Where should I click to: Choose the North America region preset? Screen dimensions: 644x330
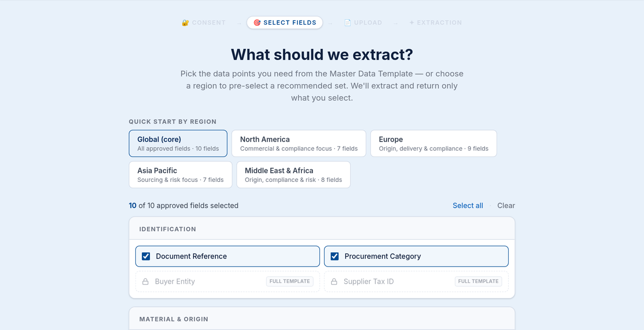[x=299, y=144]
